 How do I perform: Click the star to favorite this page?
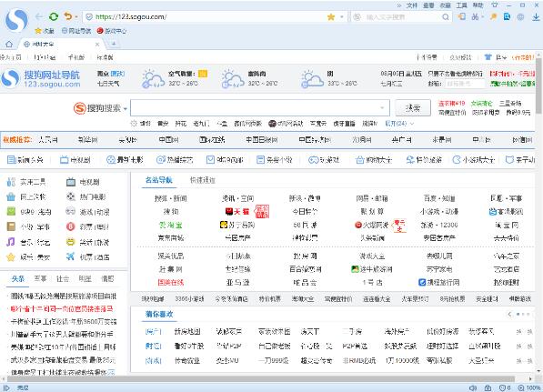coord(331,16)
